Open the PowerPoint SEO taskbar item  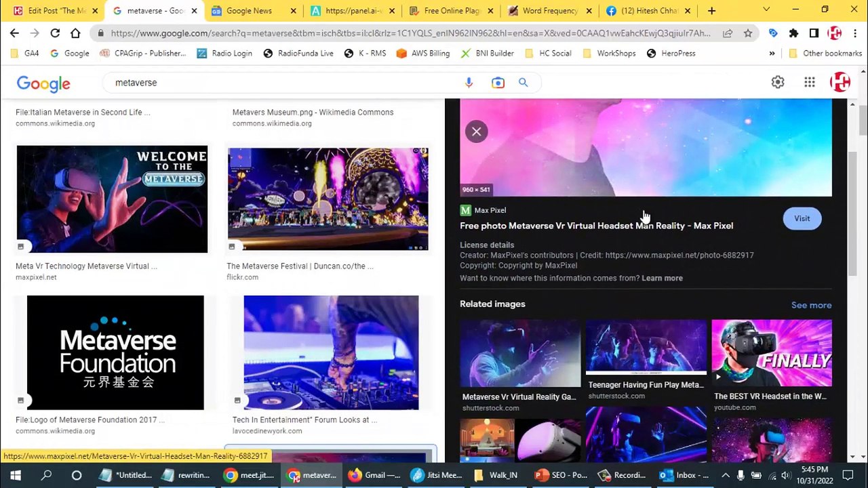(561, 475)
